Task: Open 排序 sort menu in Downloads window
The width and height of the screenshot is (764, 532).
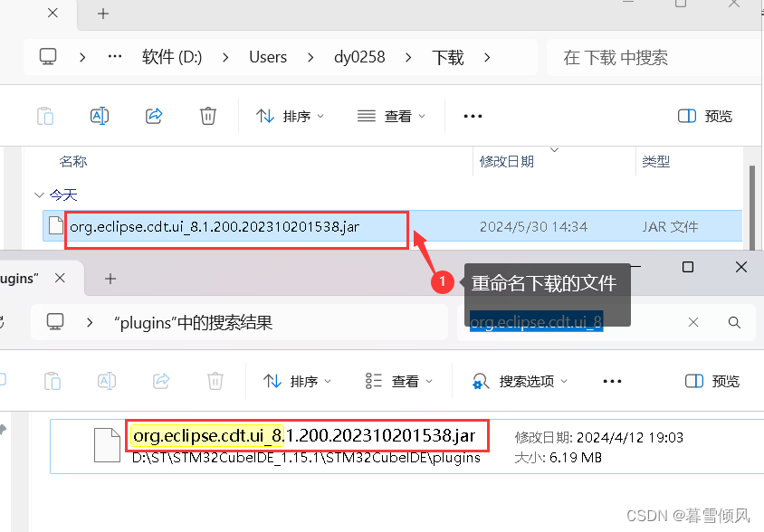Action: [x=290, y=116]
